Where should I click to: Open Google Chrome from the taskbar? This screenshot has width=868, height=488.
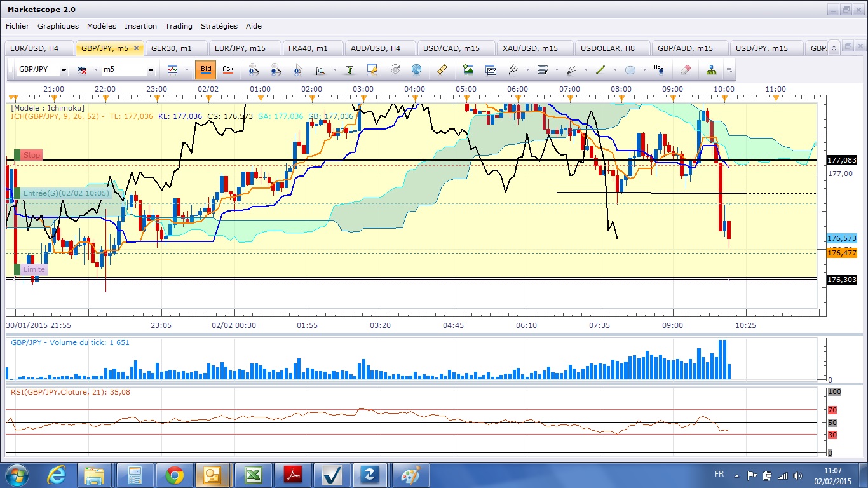174,475
